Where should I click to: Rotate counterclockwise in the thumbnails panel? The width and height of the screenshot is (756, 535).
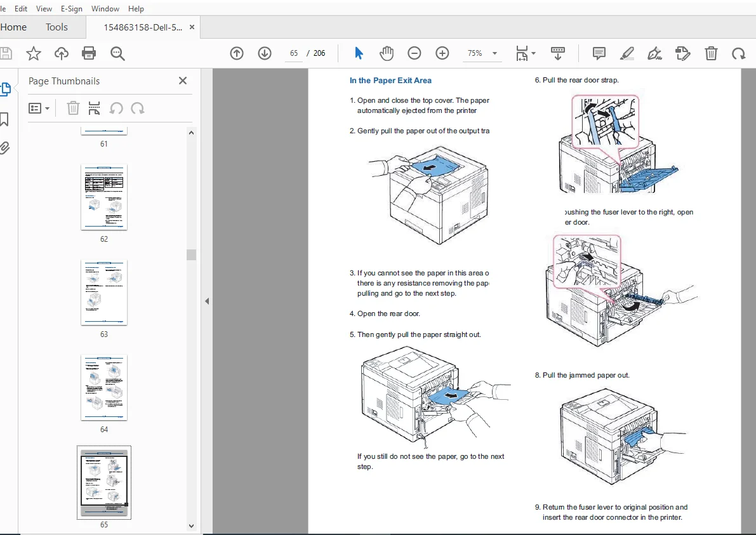pos(116,108)
